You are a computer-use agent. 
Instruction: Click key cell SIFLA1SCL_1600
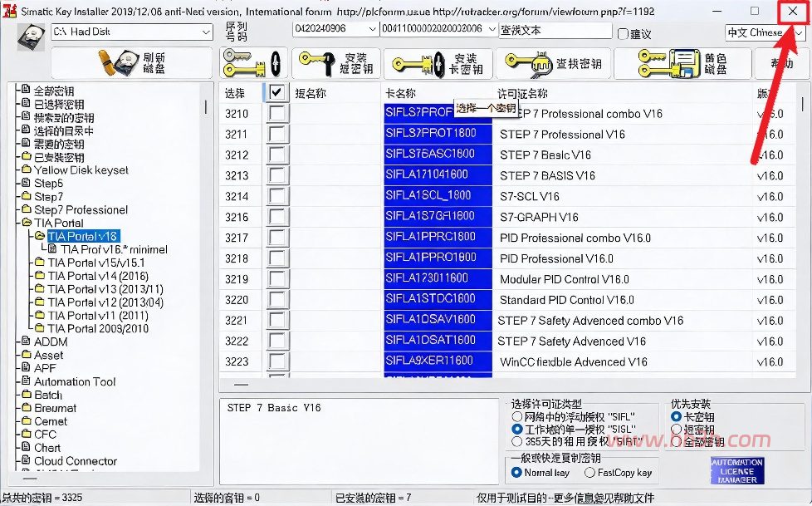[x=438, y=196]
